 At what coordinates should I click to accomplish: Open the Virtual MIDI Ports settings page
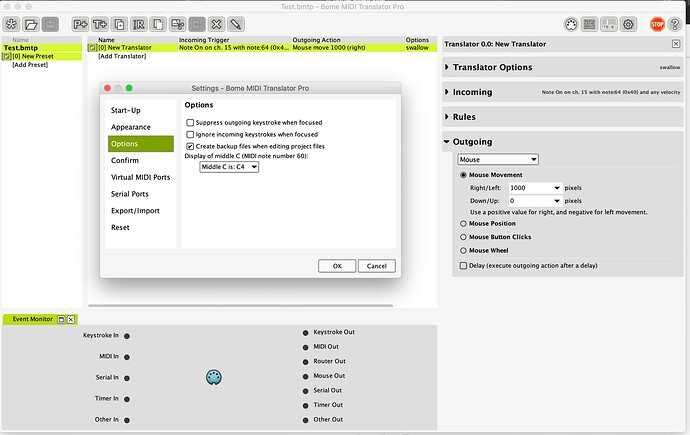(x=141, y=177)
